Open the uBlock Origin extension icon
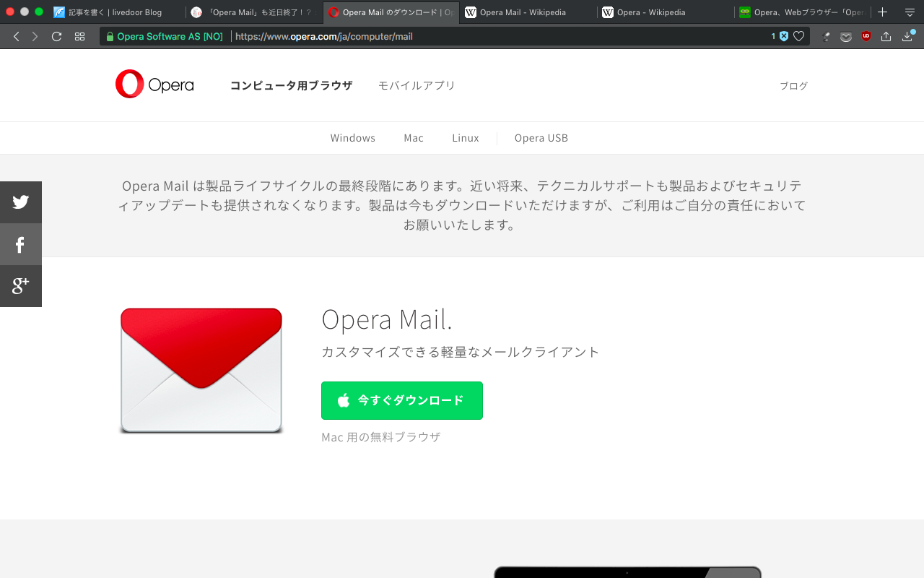The height and width of the screenshot is (578, 924). pyautogui.click(x=866, y=36)
